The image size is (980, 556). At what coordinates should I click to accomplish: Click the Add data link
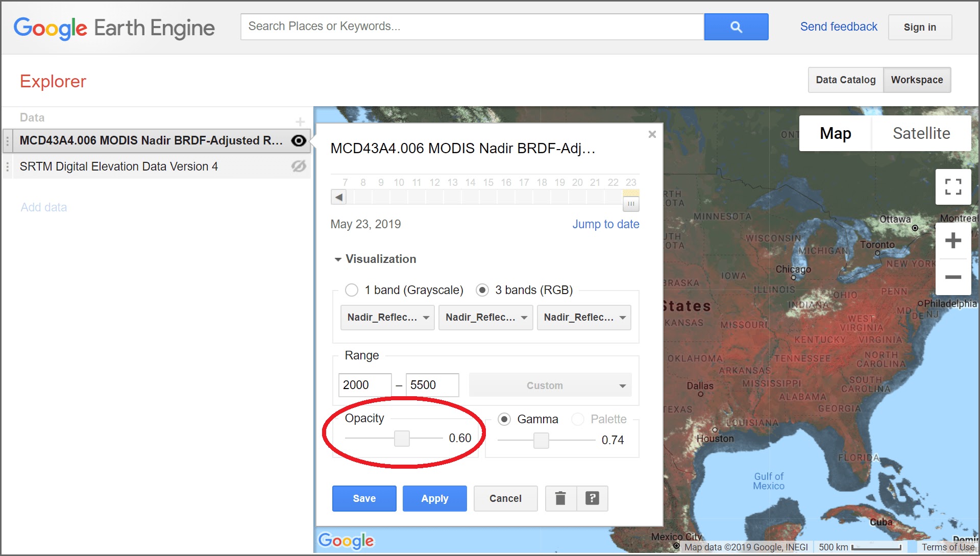44,207
